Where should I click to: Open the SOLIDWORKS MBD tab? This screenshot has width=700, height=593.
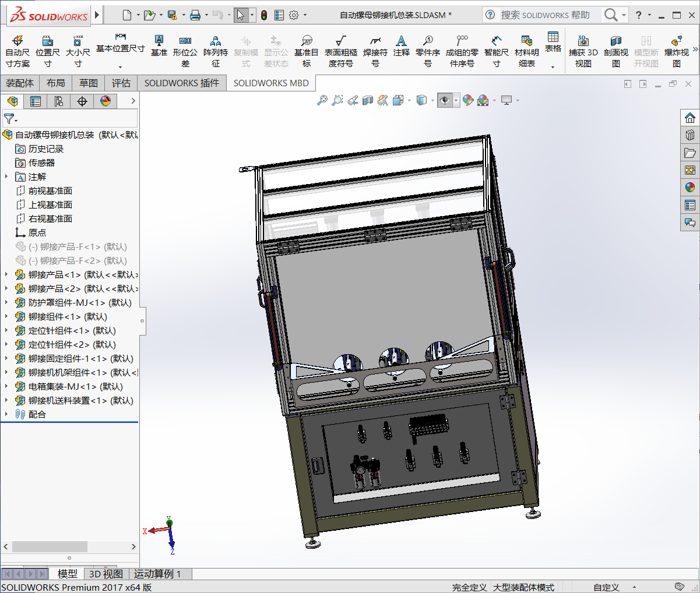coord(271,83)
